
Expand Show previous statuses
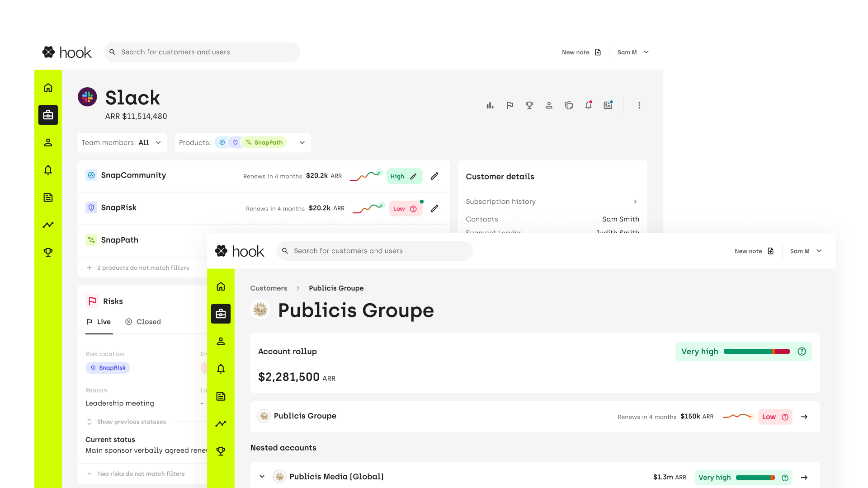pos(126,422)
